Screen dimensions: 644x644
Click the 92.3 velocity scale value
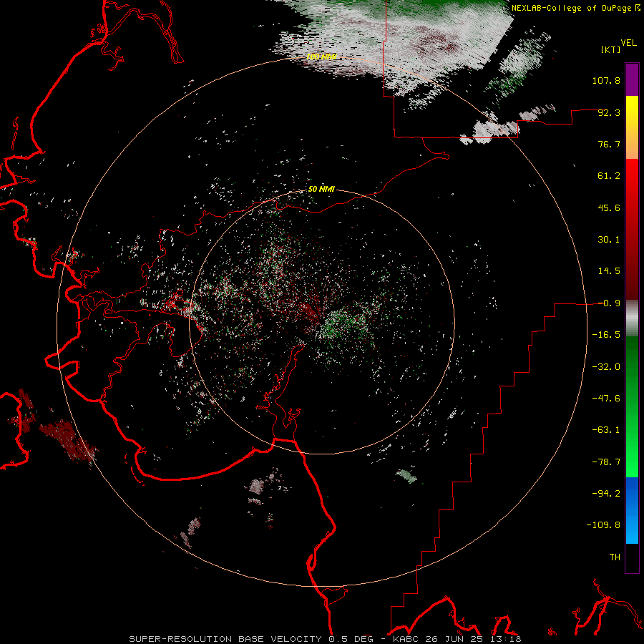(x=609, y=112)
